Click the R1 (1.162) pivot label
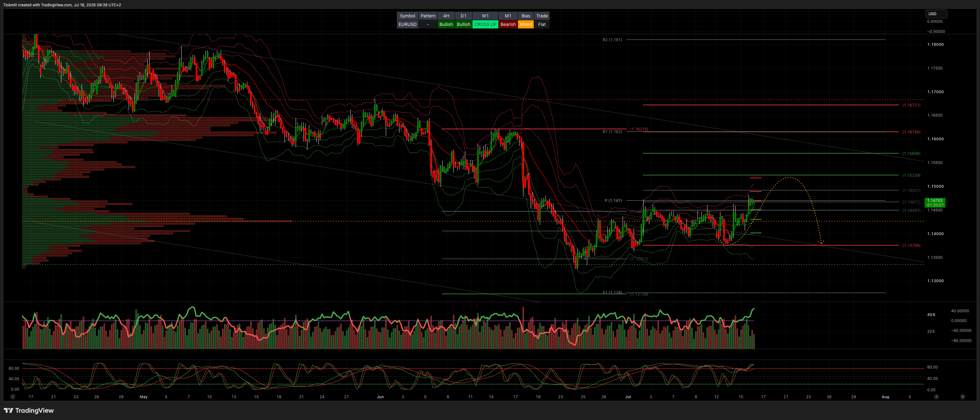Screen dimensions: 980x420 612,132
